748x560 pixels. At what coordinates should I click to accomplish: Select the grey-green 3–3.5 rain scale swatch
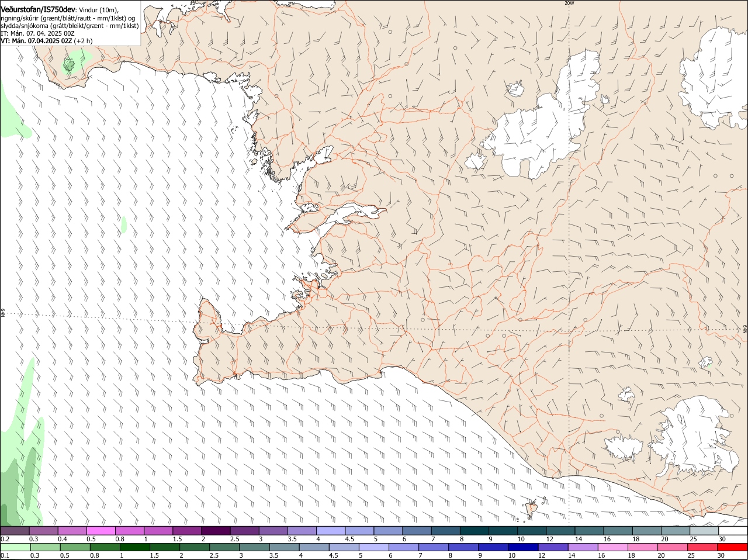[255, 547]
